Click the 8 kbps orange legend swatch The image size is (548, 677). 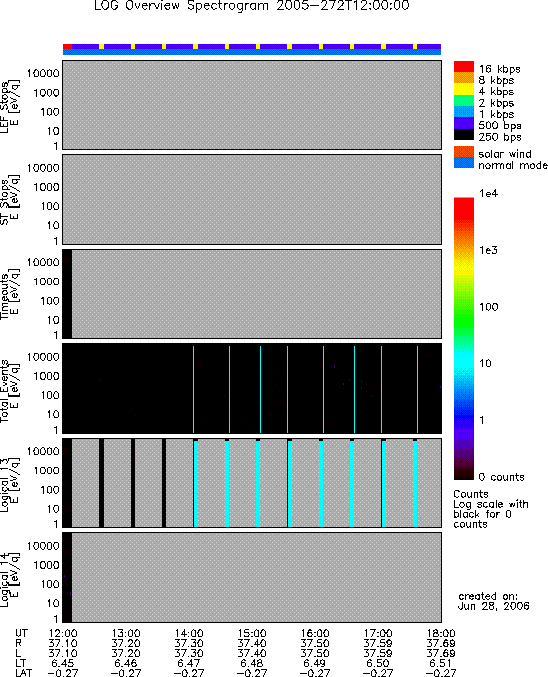[x=463, y=78]
